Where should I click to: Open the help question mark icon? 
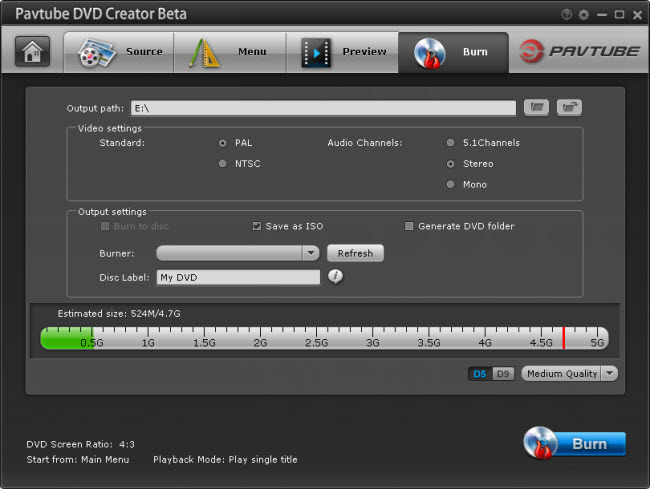pyautogui.click(x=566, y=15)
